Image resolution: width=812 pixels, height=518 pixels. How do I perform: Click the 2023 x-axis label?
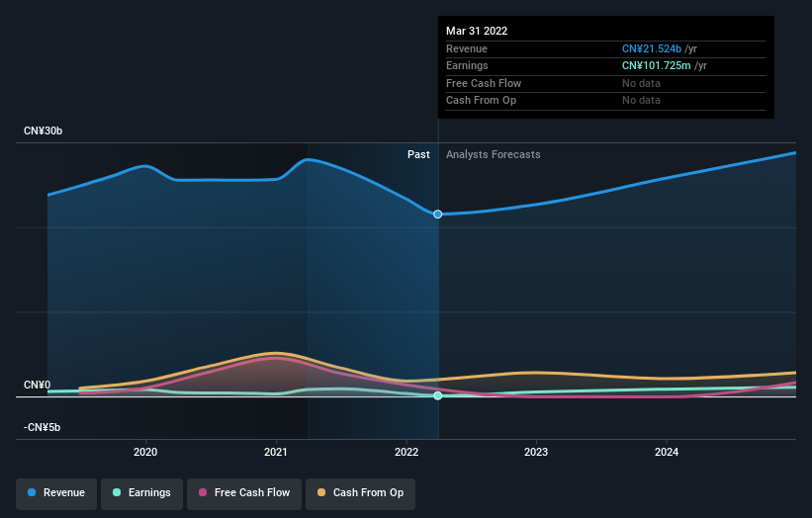[536, 453]
